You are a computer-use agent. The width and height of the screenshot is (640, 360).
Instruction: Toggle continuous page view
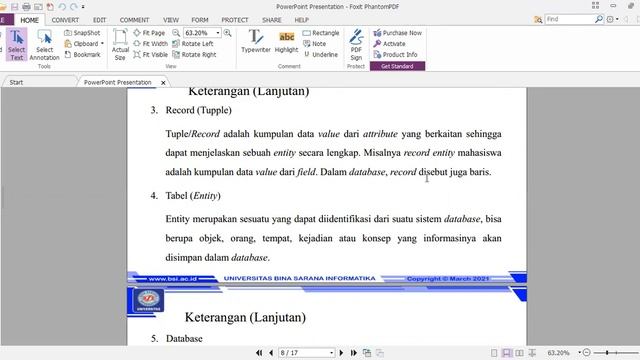[x=507, y=353]
